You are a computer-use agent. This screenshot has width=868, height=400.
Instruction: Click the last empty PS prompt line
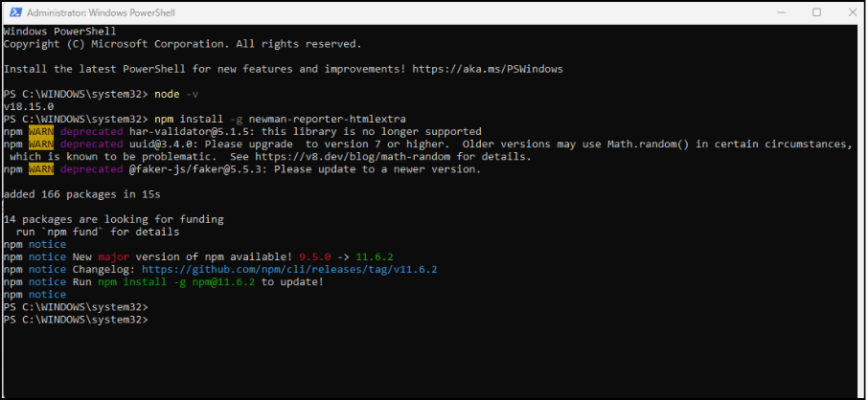(77, 319)
